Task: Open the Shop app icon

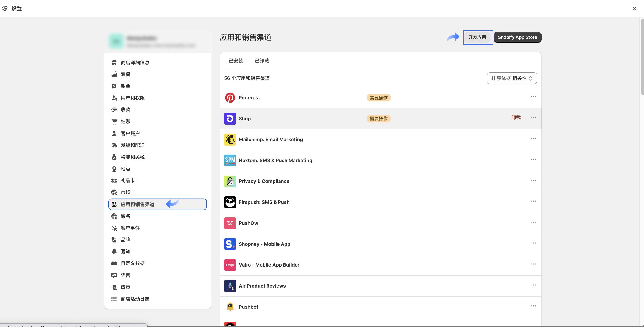Action: pos(230,119)
